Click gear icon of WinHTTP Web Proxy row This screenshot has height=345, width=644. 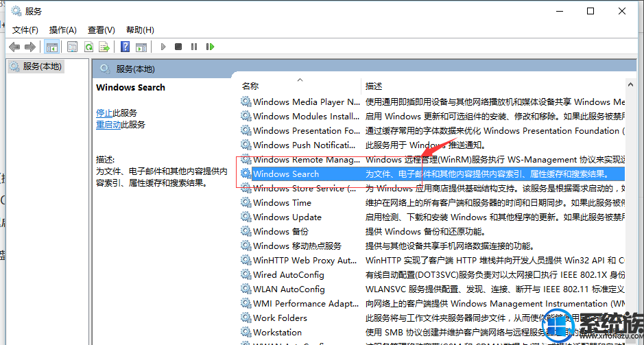(x=246, y=261)
